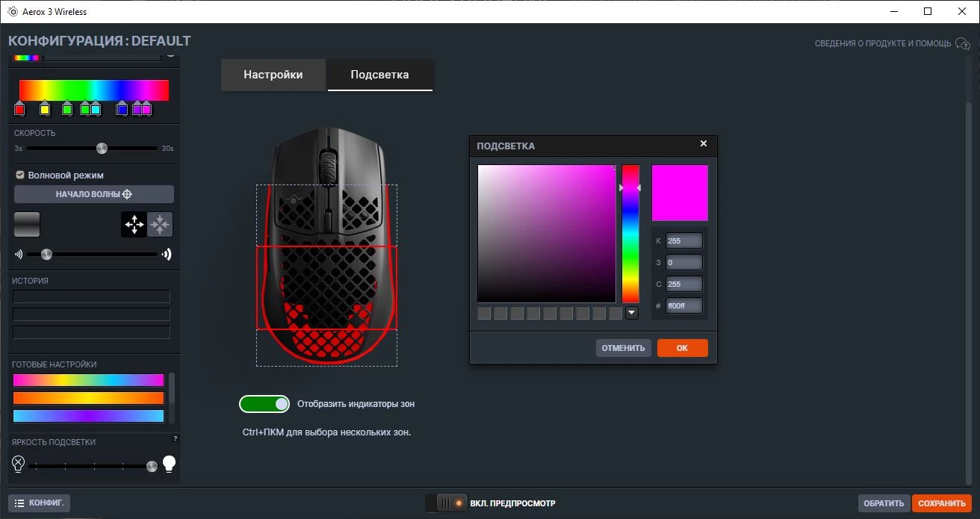The height and width of the screenshot is (519, 980).
Task: Select the second empty history slot
Action: click(91, 314)
